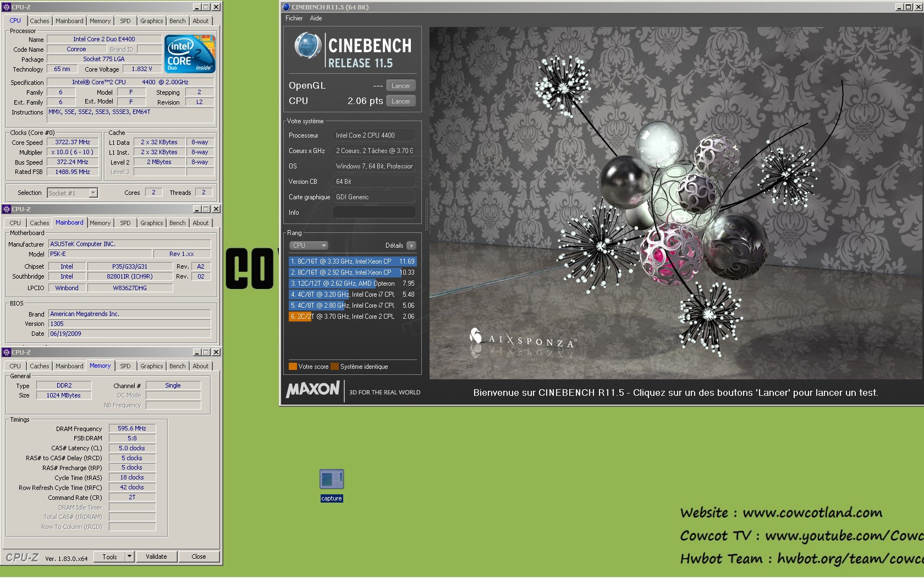Image resolution: width=924 pixels, height=578 pixels.
Task: Select ranking row 8C/16T @ 3.33 GHz Xeon
Action: click(x=353, y=261)
